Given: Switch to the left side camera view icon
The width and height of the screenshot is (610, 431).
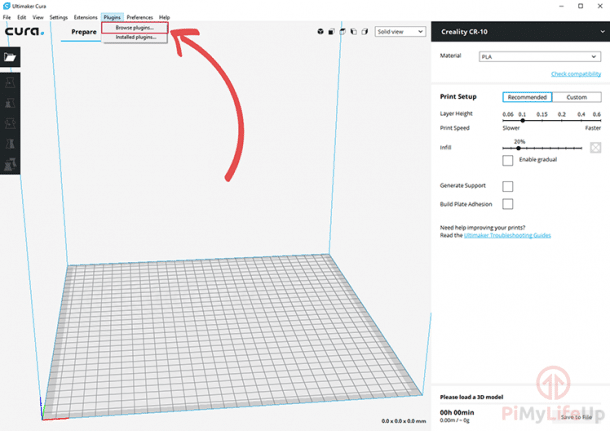Looking at the screenshot, I should 352,32.
